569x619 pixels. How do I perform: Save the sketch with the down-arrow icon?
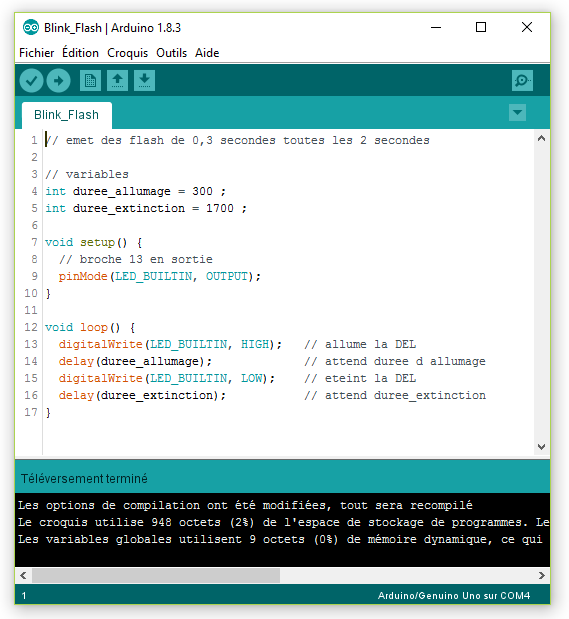click(x=144, y=81)
